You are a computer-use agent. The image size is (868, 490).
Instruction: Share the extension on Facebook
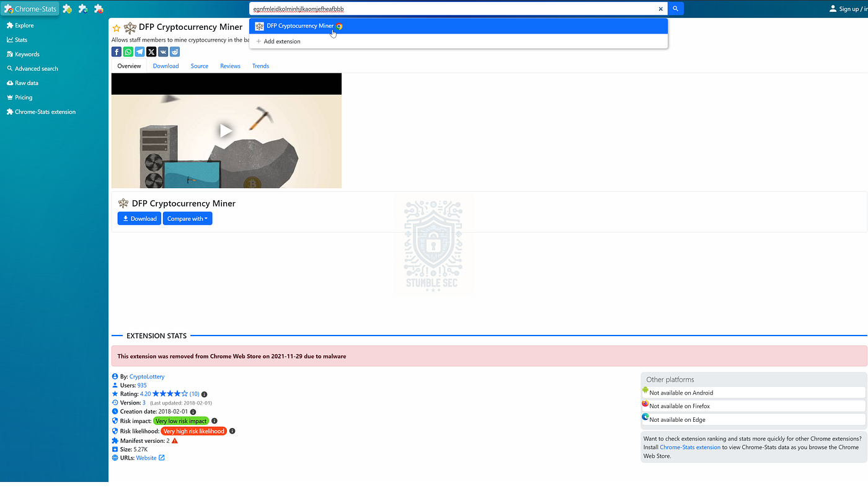coord(117,52)
